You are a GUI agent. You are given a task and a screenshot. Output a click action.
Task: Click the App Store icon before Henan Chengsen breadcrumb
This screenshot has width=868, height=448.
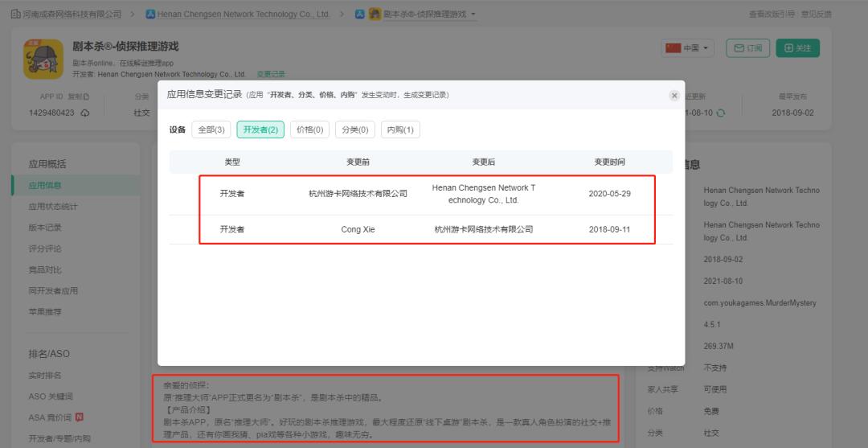[150, 14]
